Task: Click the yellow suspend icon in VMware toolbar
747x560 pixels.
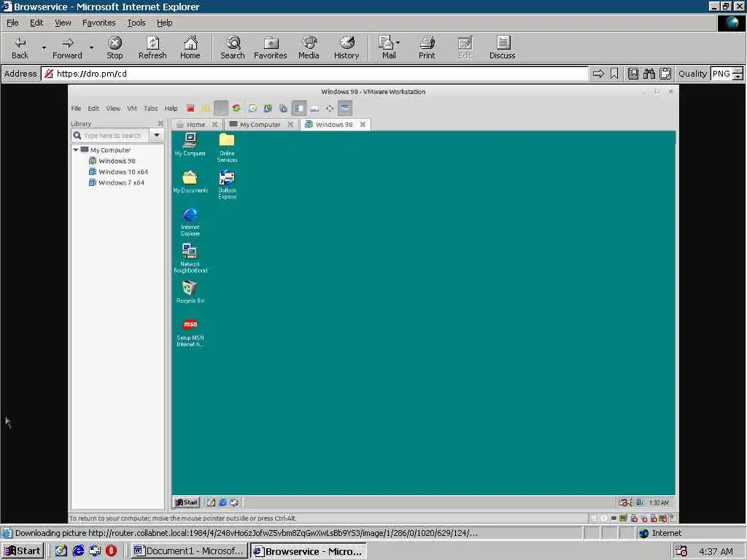Action: tap(206, 108)
